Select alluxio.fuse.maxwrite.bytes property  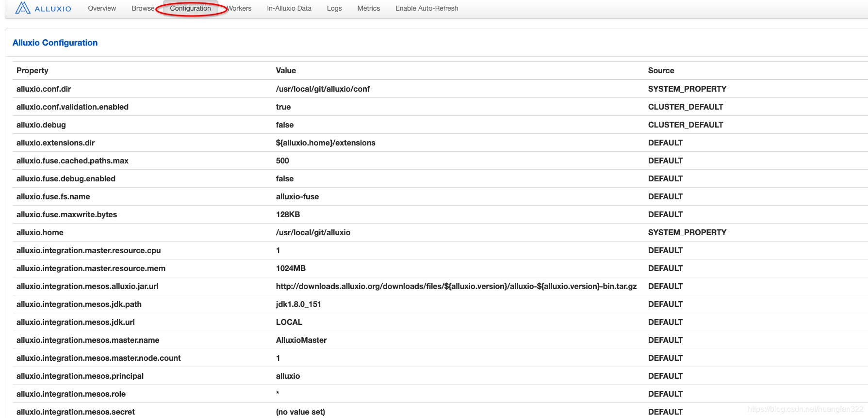pos(67,214)
